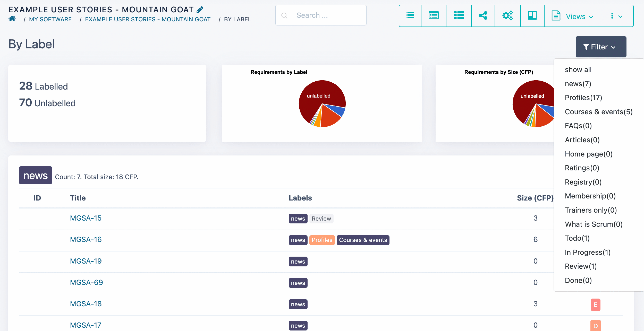
Task: Filter by Profiles(17)
Action: click(x=583, y=98)
